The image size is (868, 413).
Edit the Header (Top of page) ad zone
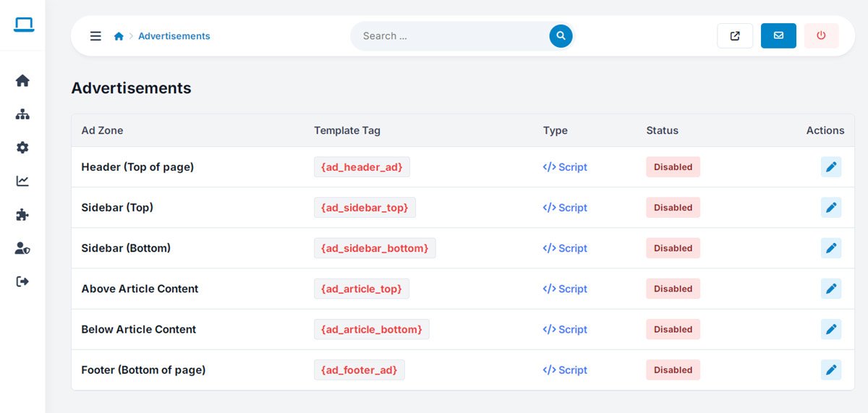click(x=831, y=167)
